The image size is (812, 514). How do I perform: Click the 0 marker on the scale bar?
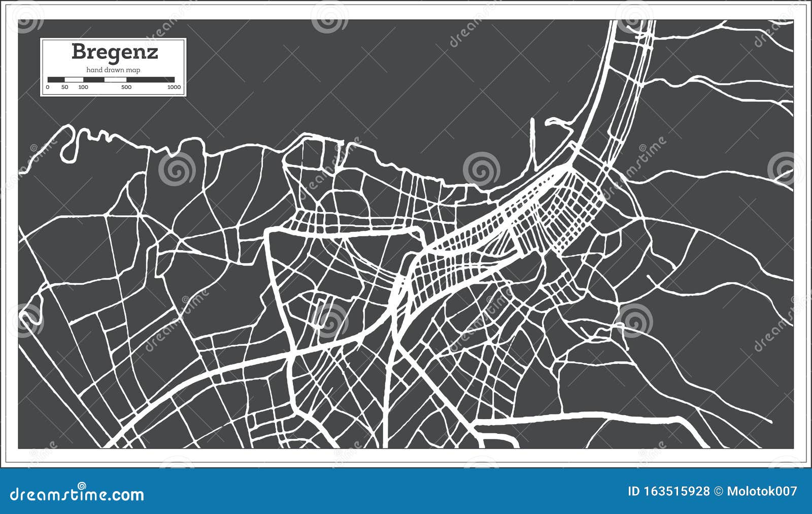(x=48, y=87)
